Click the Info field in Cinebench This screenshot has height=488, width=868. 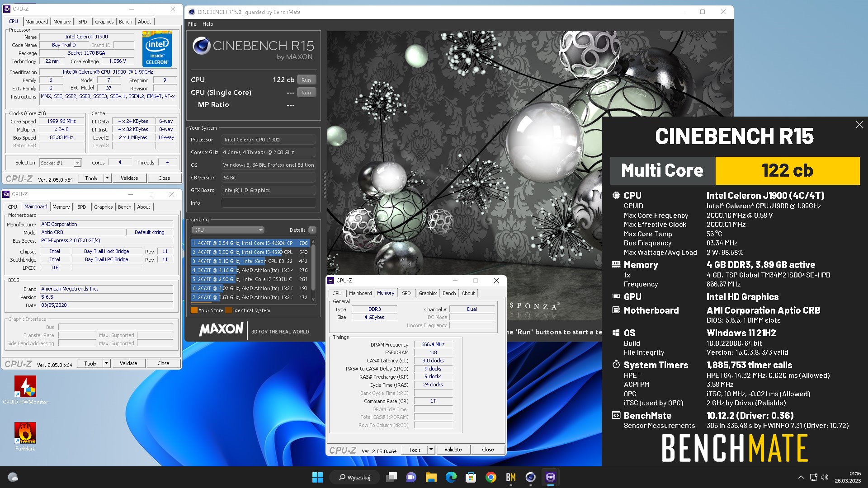(269, 203)
